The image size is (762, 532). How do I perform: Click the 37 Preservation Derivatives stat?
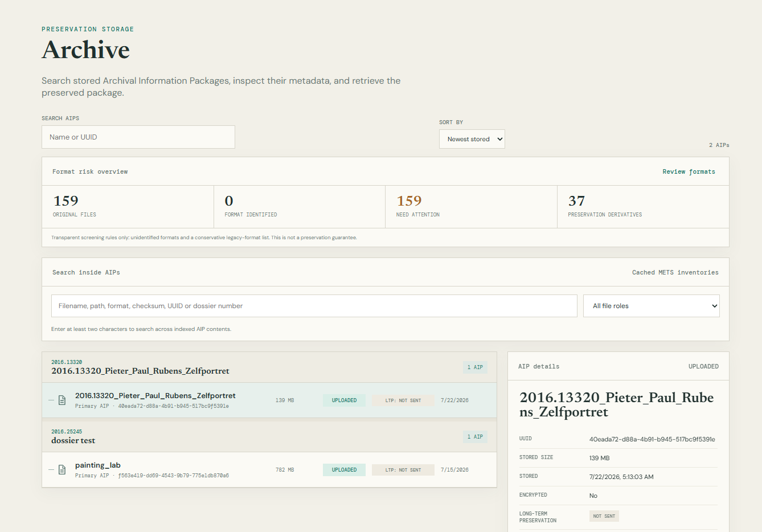coord(643,207)
